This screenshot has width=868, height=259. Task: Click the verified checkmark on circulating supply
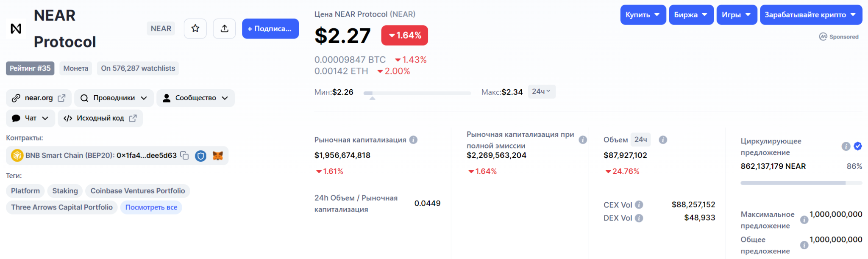[858, 146]
